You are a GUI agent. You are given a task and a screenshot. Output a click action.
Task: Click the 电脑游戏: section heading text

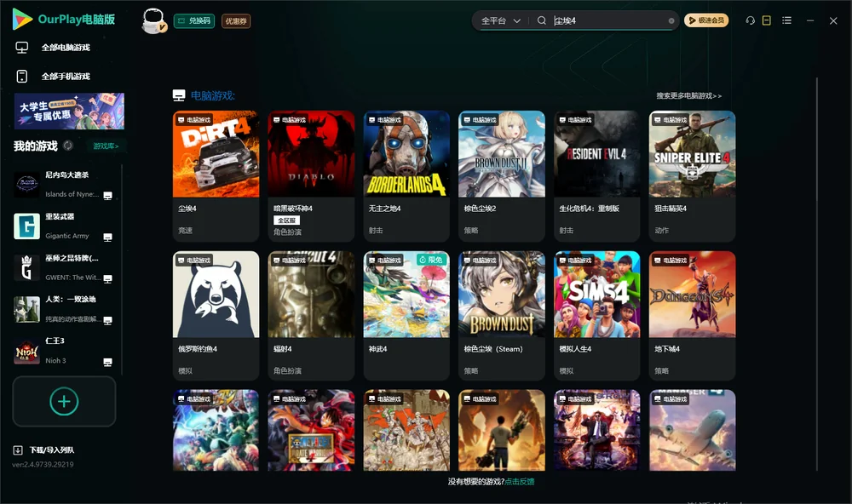tap(212, 95)
